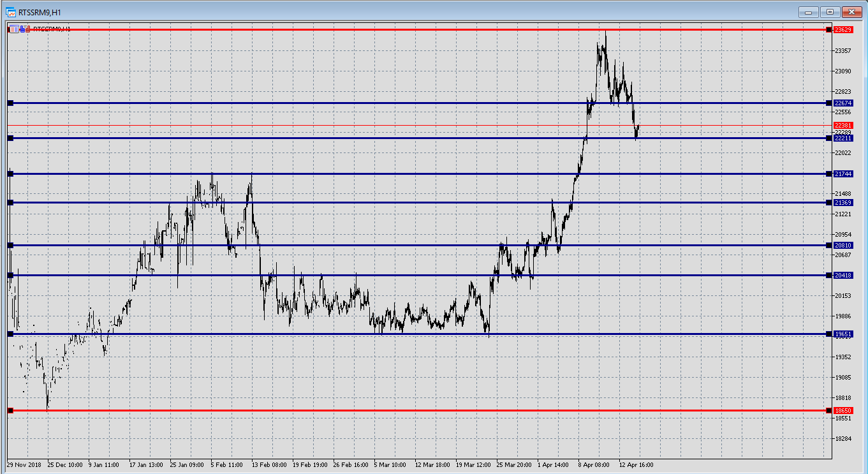The height and width of the screenshot is (474, 868).
Task: Click the 12 Apr 16:00 time label
Action: click(636, 465)
